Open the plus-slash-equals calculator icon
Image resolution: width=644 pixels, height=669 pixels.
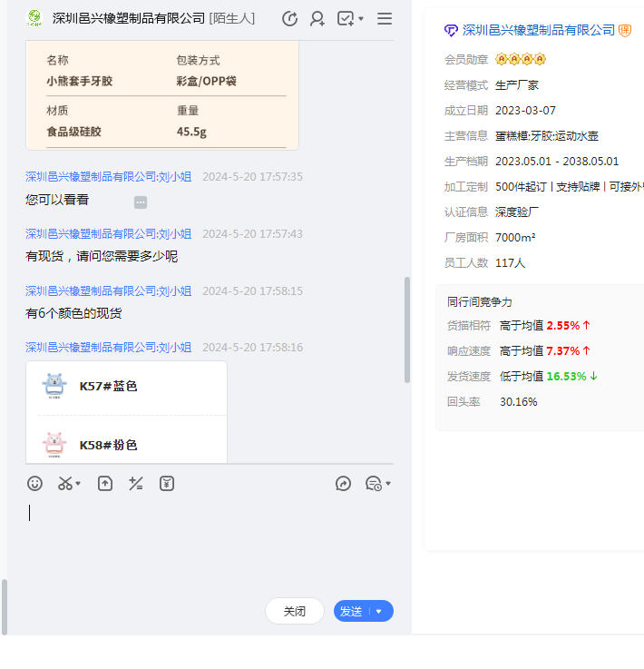[x=136, y=484]
